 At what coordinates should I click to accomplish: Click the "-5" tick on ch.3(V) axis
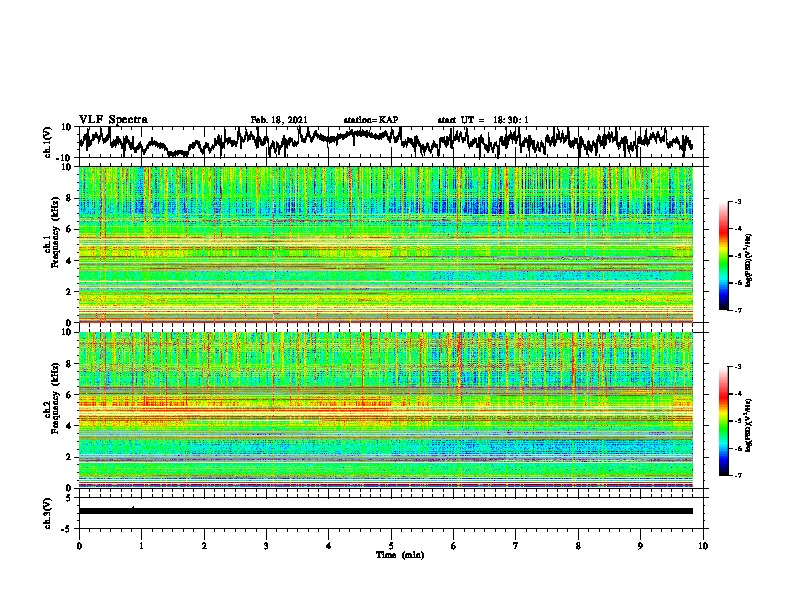68,529
